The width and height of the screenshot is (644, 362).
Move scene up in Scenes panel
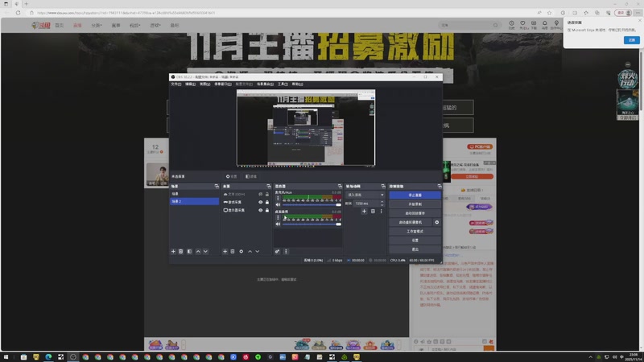tap(198, 251)
